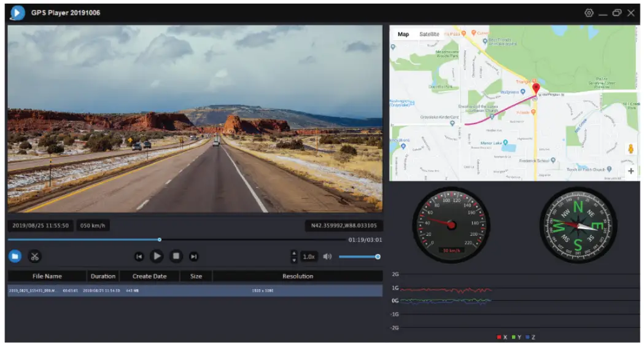Click the red location pin on map
The image size is (644, 347).
(535, 88)
